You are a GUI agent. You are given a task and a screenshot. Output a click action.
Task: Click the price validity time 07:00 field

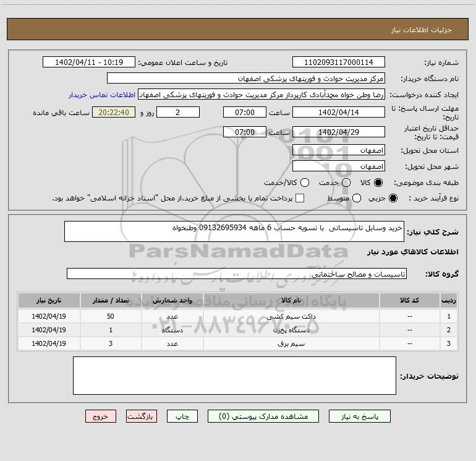coord(245,132)
